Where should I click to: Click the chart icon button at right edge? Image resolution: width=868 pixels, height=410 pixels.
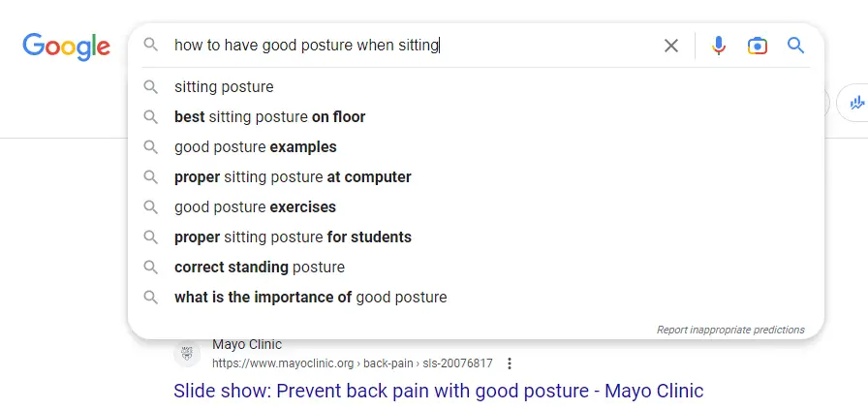pyautogui.click(x=855, y=103)
